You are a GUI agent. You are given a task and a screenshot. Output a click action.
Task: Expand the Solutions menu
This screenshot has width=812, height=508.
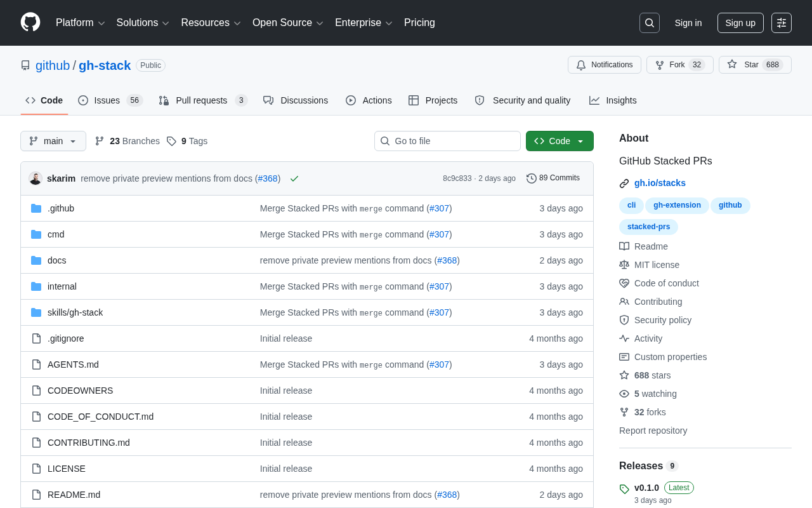click(143, 23)
